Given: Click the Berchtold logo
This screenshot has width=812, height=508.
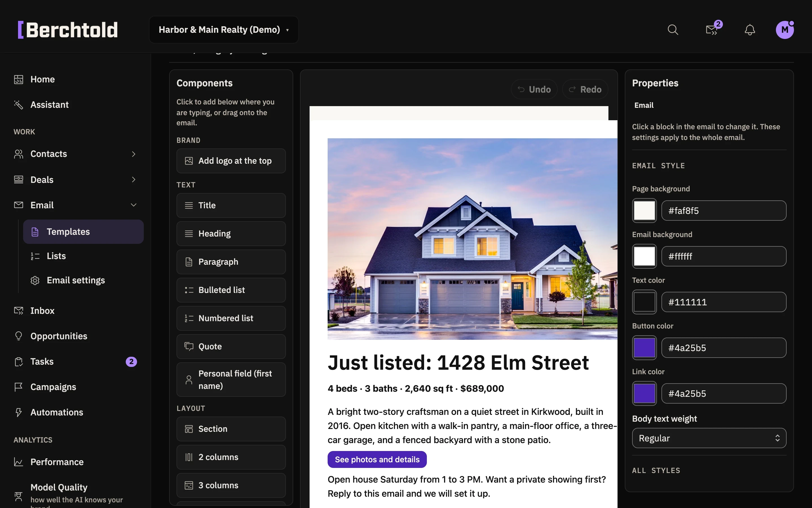Looking at the screenshot, I should 68,30.
